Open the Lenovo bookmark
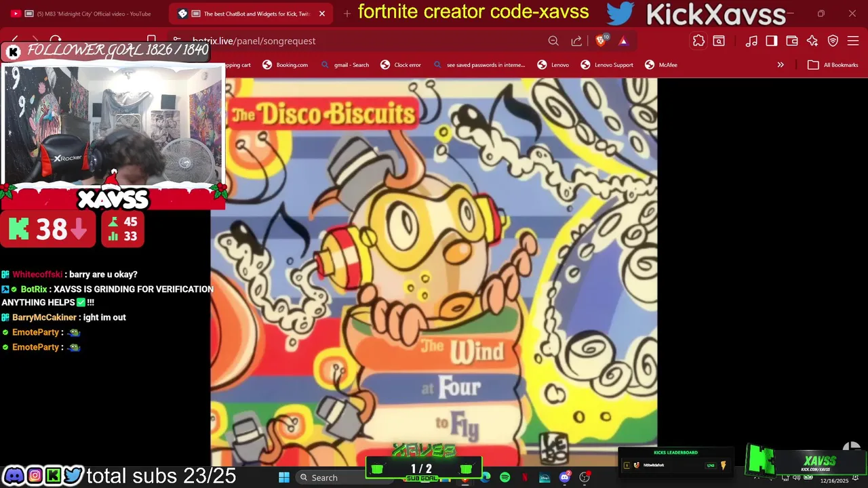The height and width of the screenshot is (488, 868). point(553,65)
